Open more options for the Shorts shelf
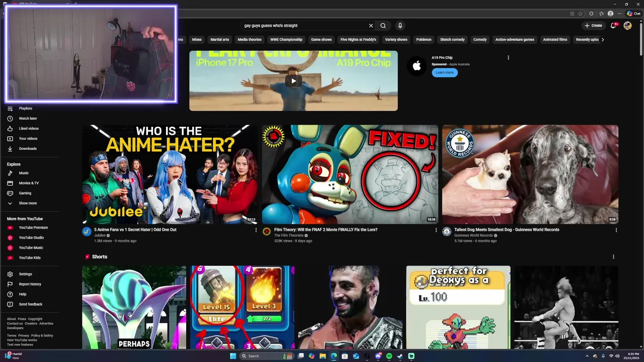The height and width of the screenshot is (362, 644). [x=613, y=257]
